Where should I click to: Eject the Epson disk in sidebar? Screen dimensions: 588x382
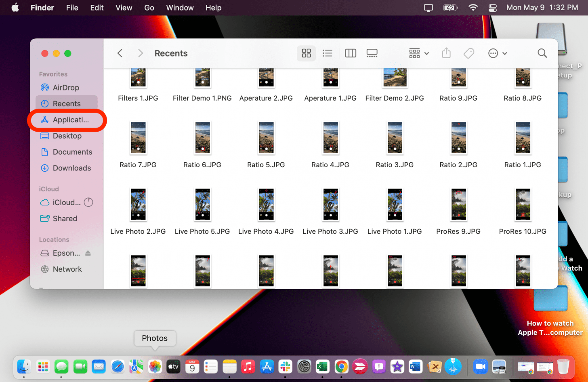[88, 253]
